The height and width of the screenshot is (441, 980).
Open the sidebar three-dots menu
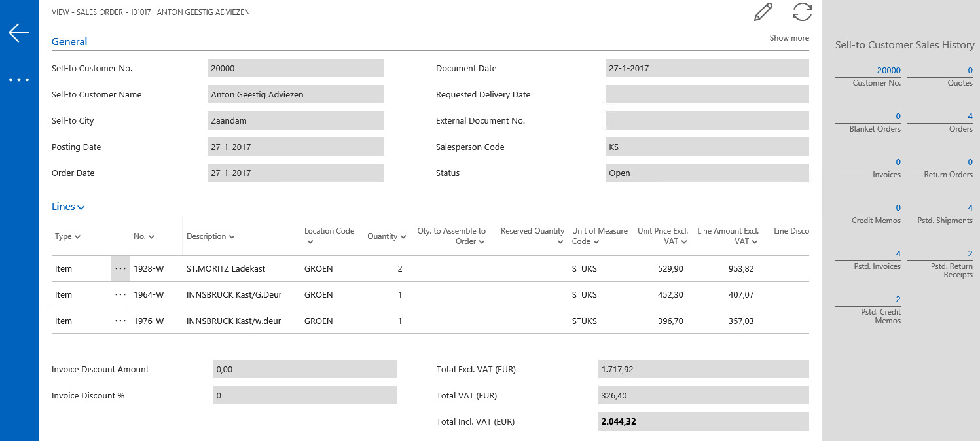tap(19, 80)
